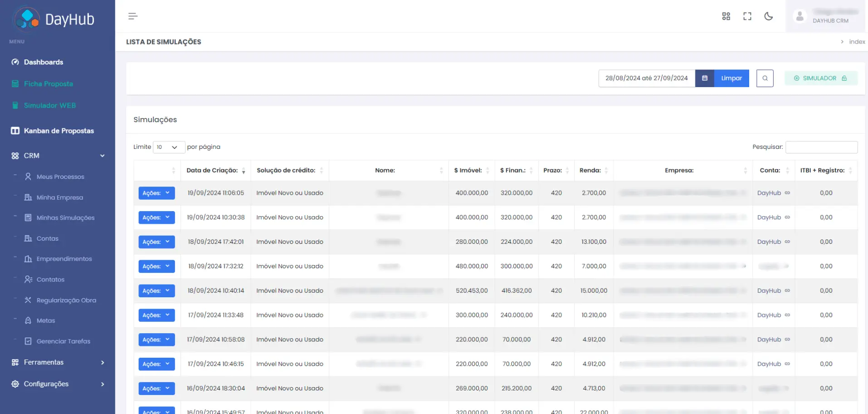This screenshot has width=868, height=414.
Task: Open DayHub account link in 18/09/2024 10:40:14 row
Action: click(x=769, y=291)
